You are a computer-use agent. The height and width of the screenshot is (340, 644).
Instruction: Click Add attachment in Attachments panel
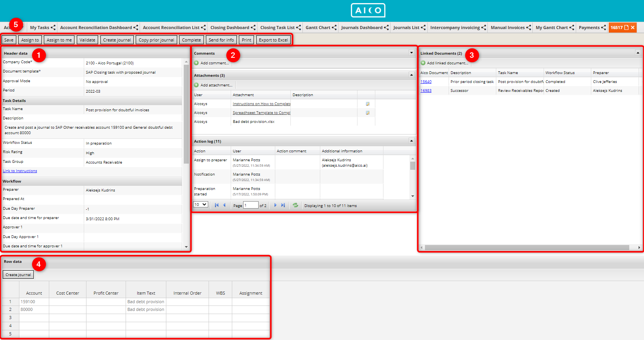click(213, 85)
